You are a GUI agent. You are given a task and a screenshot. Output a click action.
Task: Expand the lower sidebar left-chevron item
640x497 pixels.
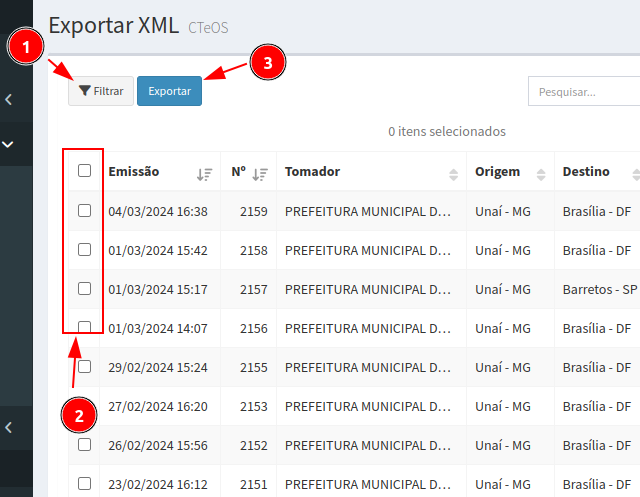pos(9,427)
